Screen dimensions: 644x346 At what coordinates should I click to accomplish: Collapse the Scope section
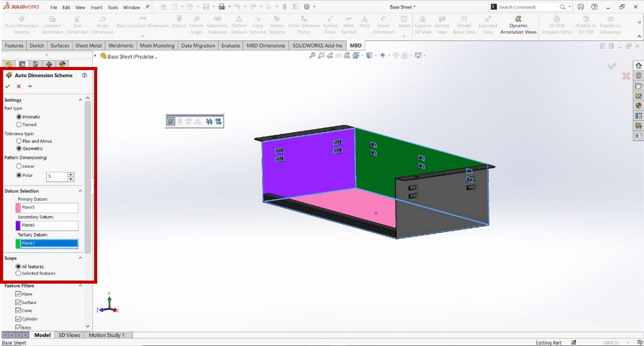coord(80,258)
